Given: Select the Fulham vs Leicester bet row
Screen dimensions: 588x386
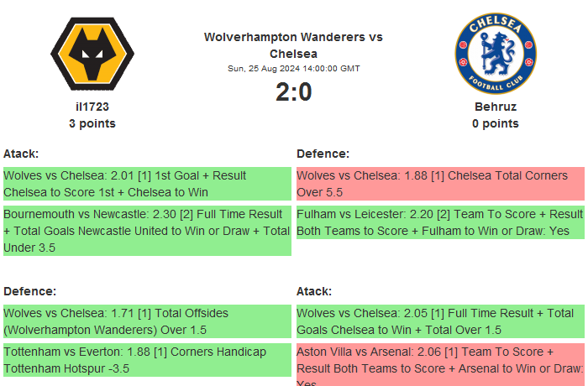Looking at the screenshot, I should pyautogui.click(x=440, y=222).
